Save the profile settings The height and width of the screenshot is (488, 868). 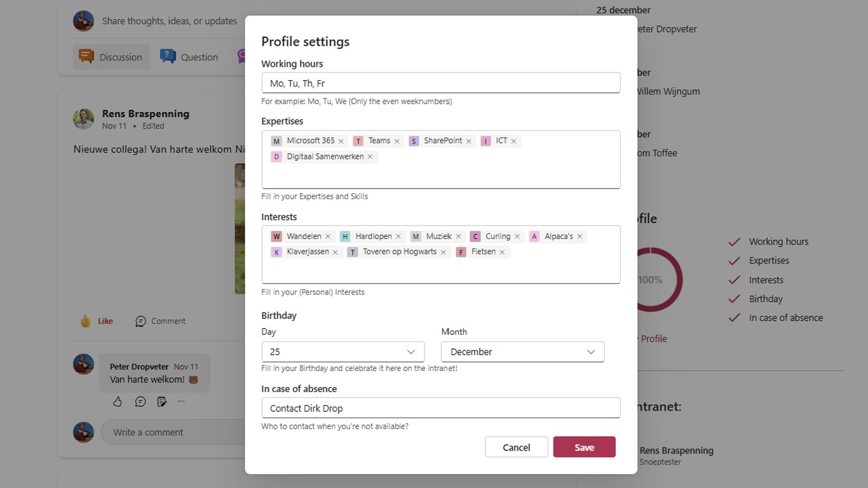(584, 447)
